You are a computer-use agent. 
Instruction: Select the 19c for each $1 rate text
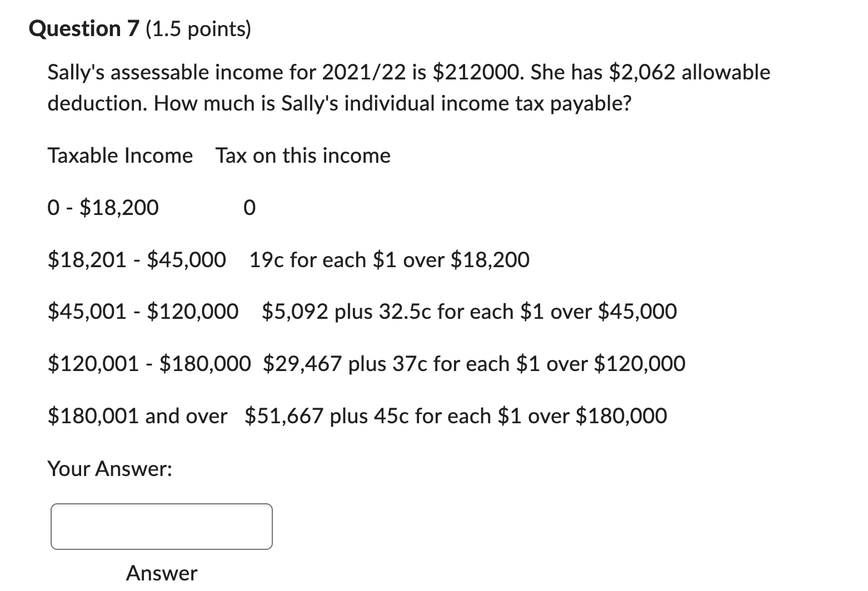(389, 259)
